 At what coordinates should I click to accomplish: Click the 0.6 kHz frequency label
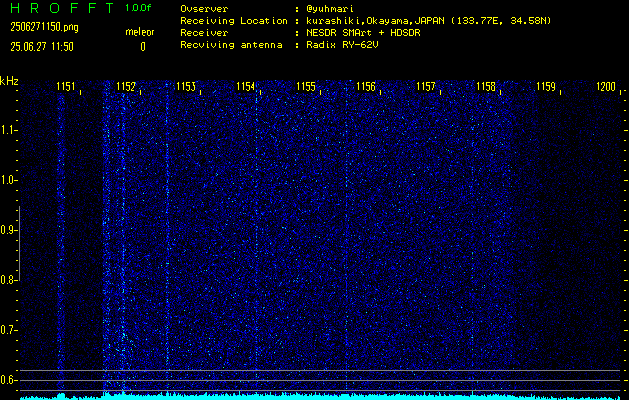click(x=8, y=380)
